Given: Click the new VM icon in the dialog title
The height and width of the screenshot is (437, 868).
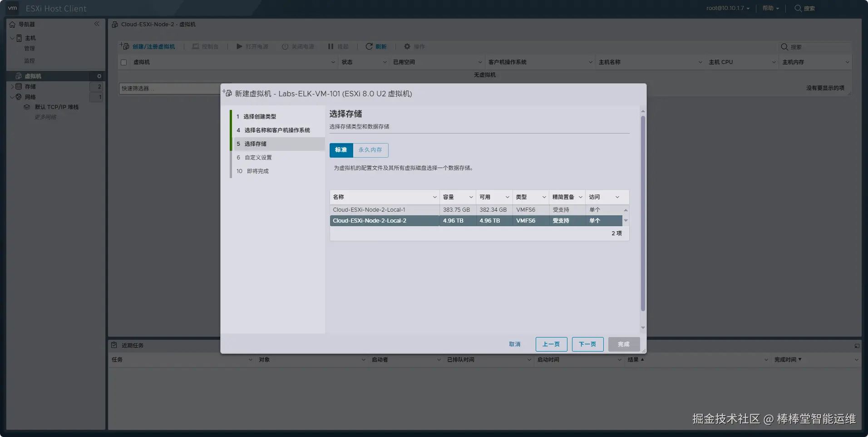Looking at the screenshot, I should tap(227, 93).
